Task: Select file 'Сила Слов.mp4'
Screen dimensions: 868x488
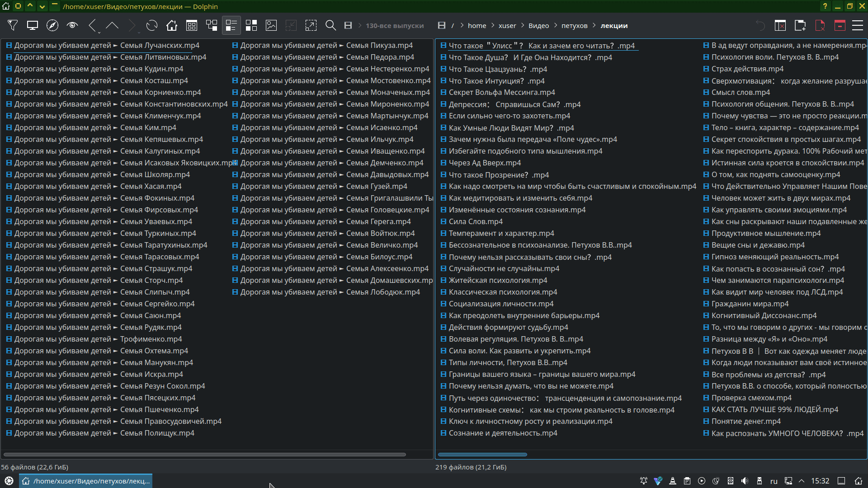Action: (472, 221)
